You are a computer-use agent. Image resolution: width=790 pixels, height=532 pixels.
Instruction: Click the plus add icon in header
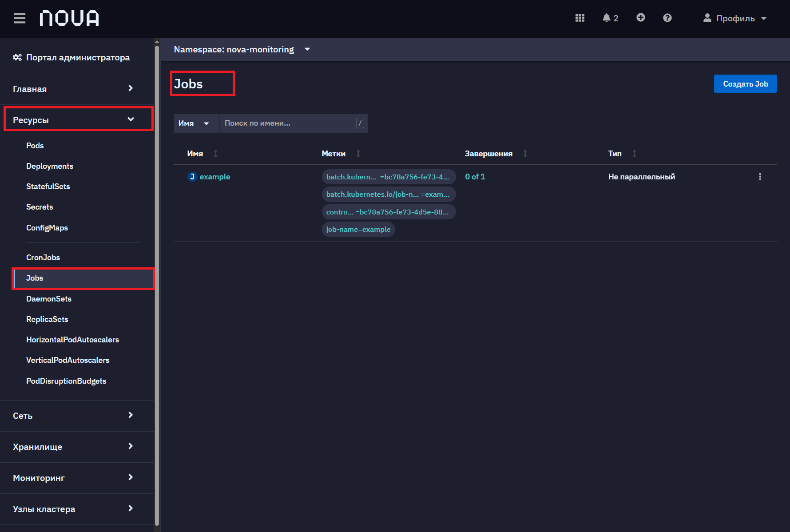point(640,18)
